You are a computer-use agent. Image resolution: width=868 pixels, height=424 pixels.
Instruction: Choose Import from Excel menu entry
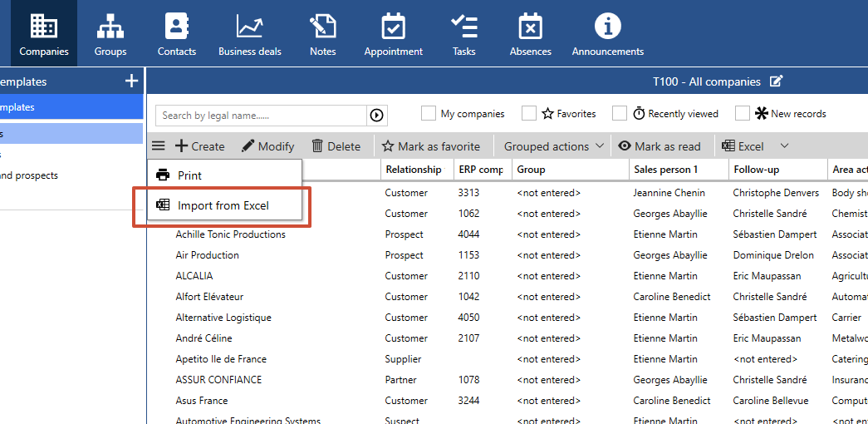tap(224, 205)
